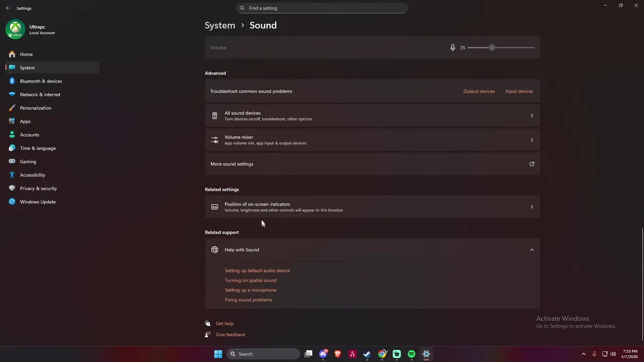Click the on-screen indicators icon
This screenshot has height=362, width=644.
[x=214, y=207]
